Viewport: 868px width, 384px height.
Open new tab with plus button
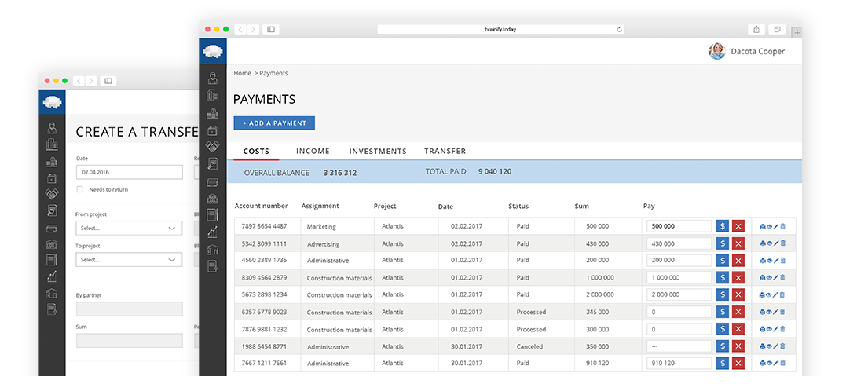pos(797,33)
